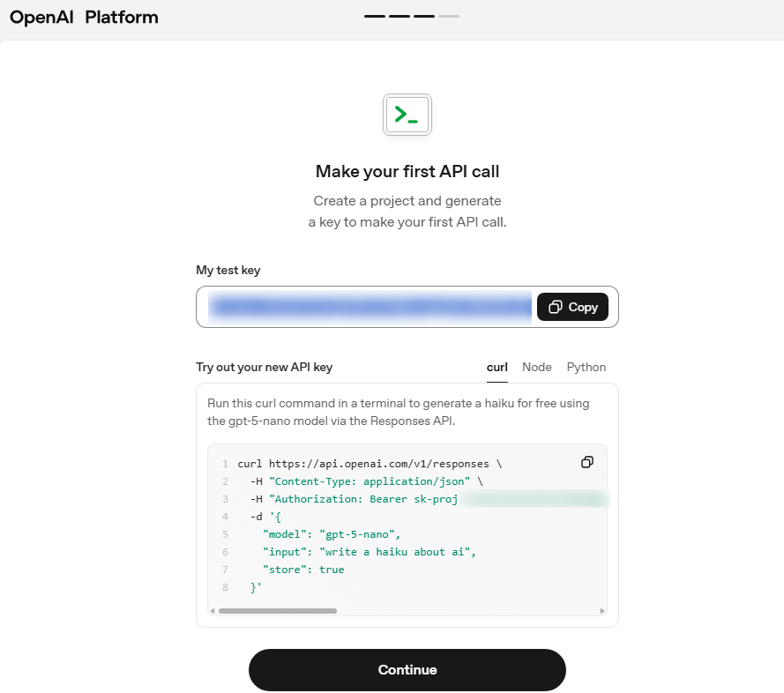Click the OpenAI Platform logo

click(84, 18)
